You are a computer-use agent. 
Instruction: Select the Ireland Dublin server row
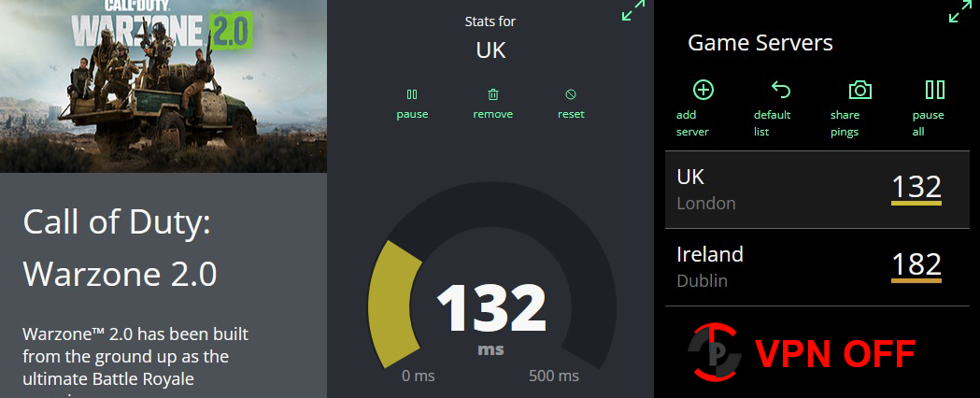pos(817,267)
